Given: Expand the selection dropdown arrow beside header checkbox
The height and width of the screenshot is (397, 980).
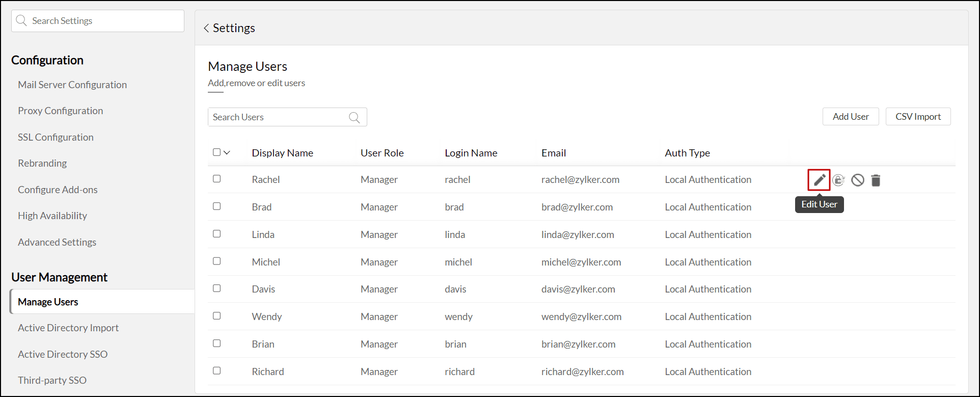Looking at the screenshot, I should (227, 152).
